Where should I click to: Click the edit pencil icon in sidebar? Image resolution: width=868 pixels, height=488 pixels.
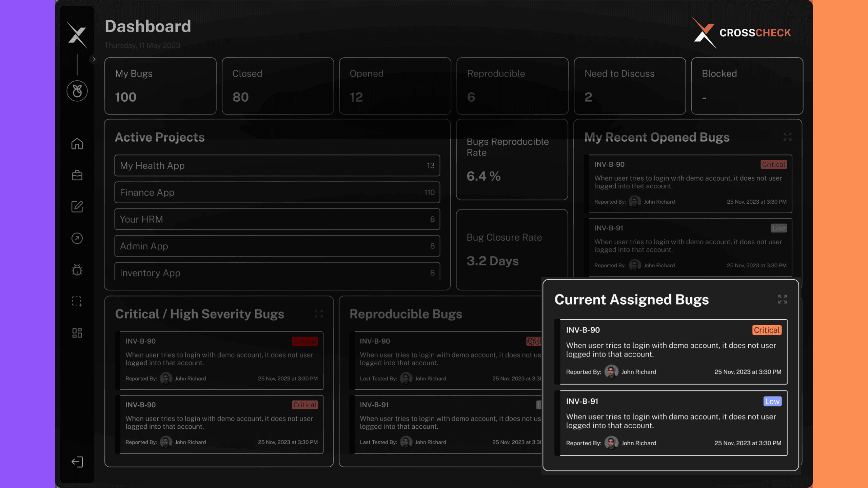click(x=77, y=207)
